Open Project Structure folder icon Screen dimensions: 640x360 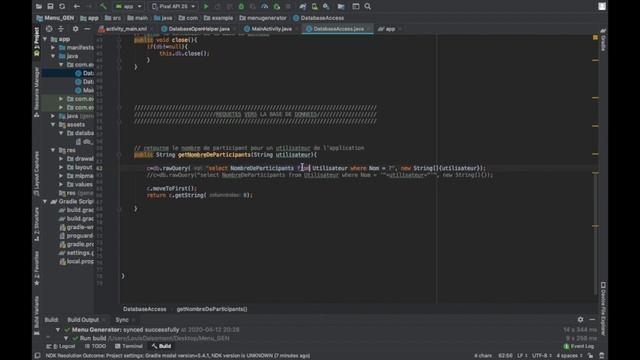(x=341, y=7)
